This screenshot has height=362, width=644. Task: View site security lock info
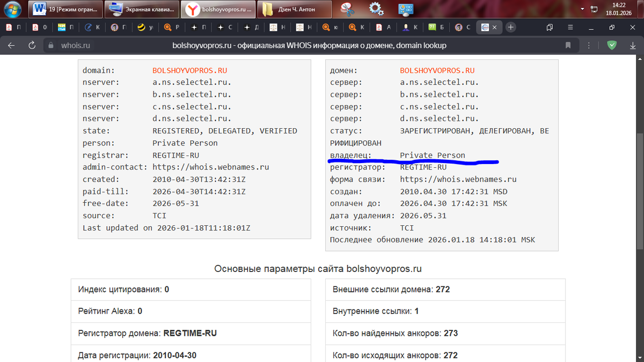click(x=52, y=46)
